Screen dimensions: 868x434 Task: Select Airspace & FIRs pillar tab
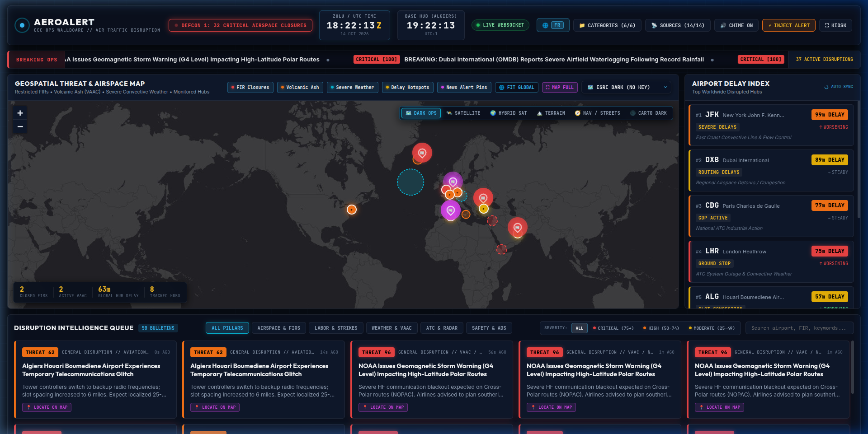(279, 328)
